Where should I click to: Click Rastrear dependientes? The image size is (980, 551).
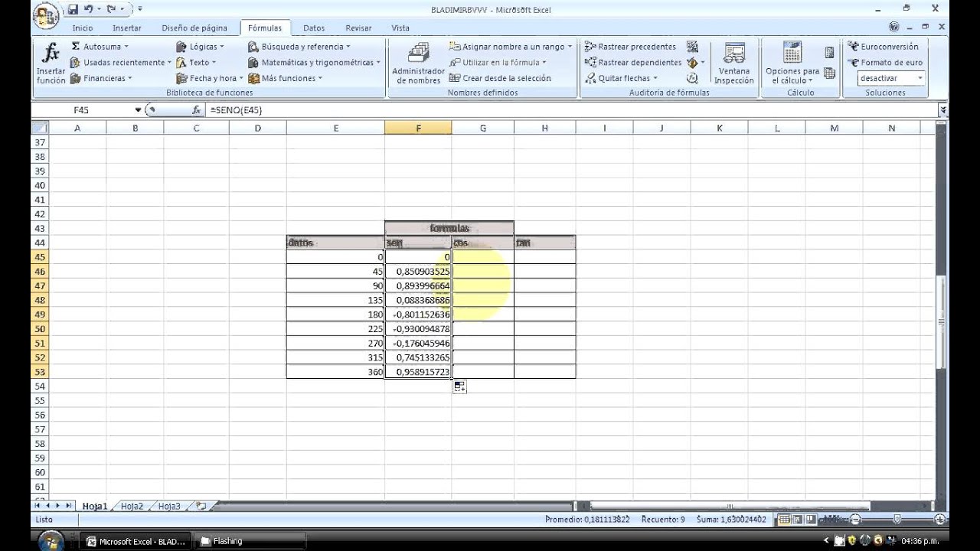point(633,63)
